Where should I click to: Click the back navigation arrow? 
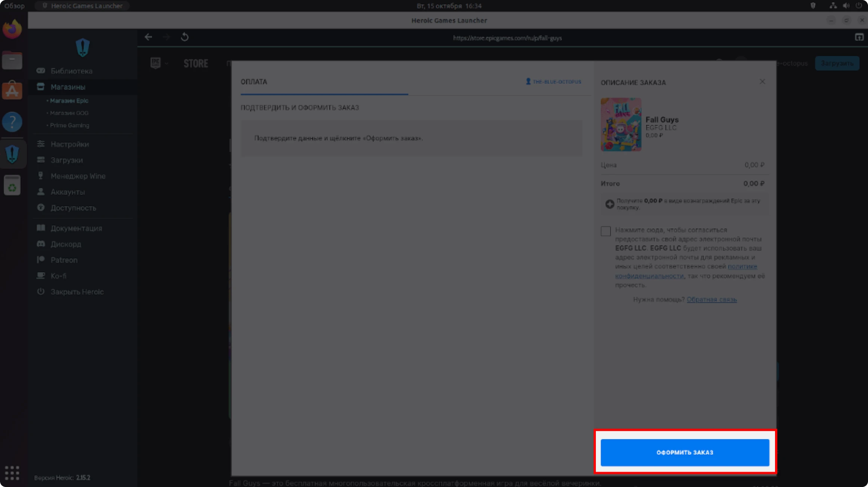tap(148, 37)
